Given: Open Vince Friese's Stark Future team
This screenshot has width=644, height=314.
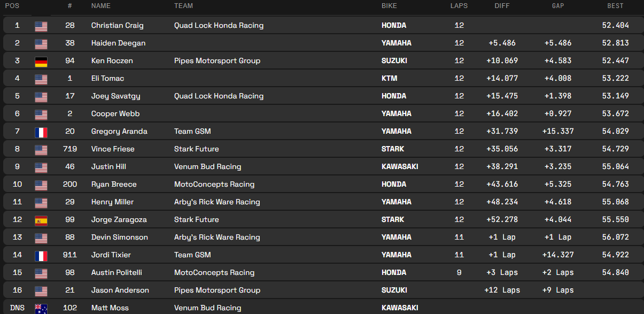Looking at the screenshot, I should tap(196, 149).
